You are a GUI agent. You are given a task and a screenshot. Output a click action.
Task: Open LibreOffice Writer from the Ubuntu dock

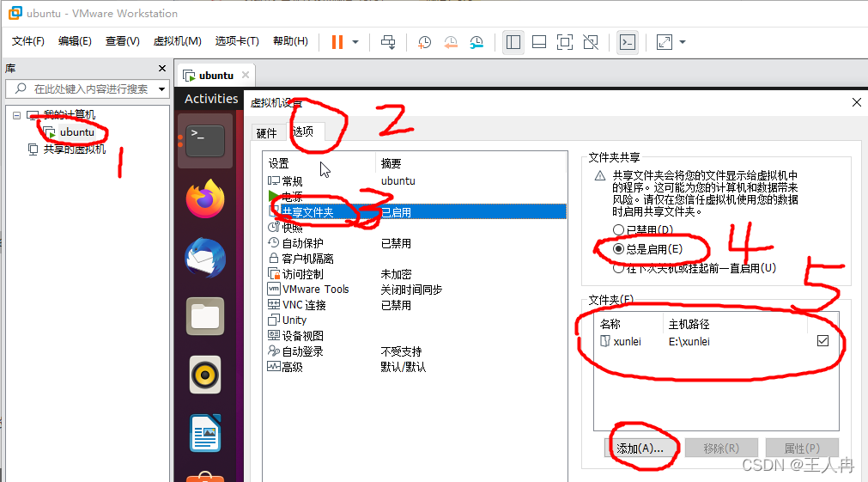coord(205,433)
